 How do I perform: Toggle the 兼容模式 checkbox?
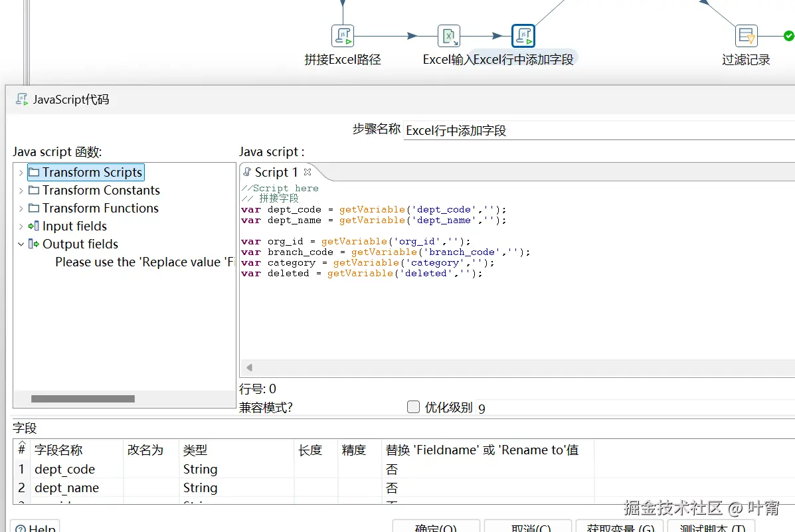[413, 406]
